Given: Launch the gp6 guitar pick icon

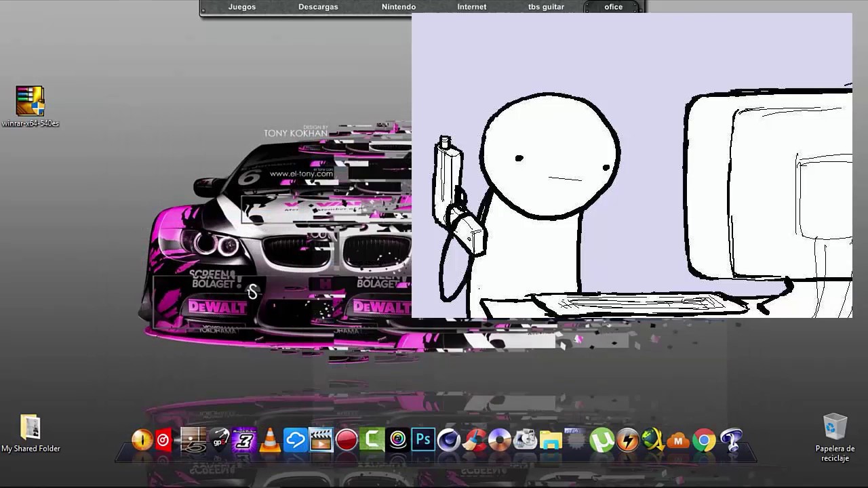Looking at the screenshot, I should tap(219, 441).
